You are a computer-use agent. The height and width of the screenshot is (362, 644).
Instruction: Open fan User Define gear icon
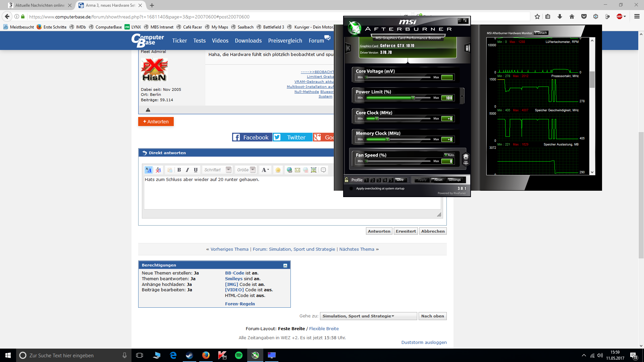coord(466,158)
